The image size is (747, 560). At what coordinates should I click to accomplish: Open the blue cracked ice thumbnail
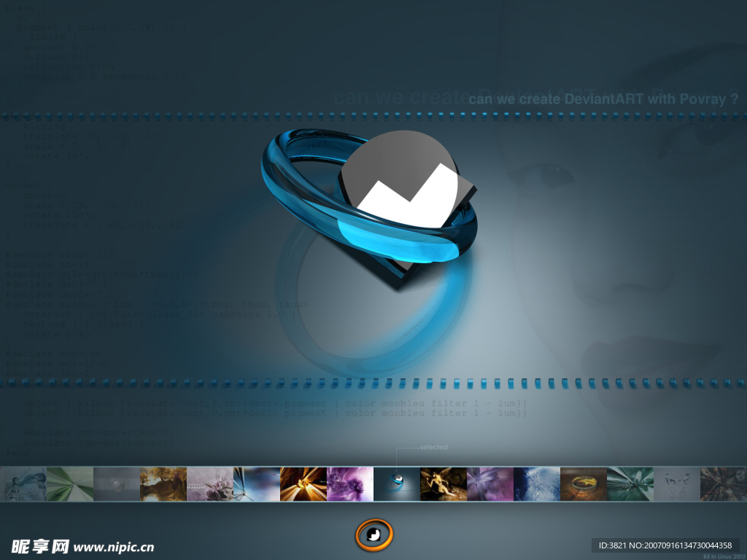pos(537,484)
